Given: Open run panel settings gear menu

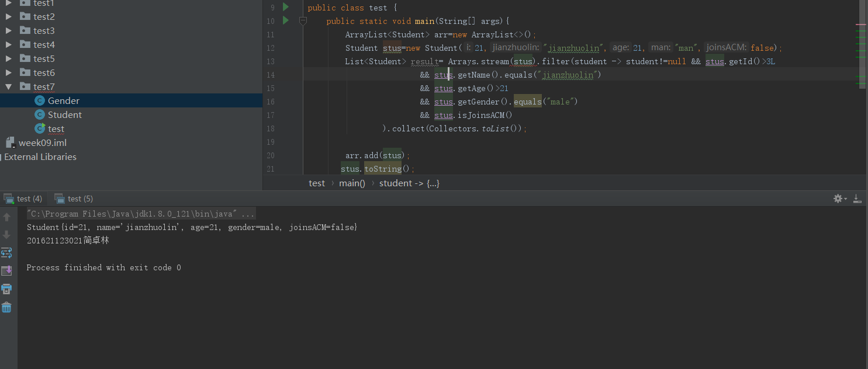Looking at the screenshot, I should [x=839, y=199].
